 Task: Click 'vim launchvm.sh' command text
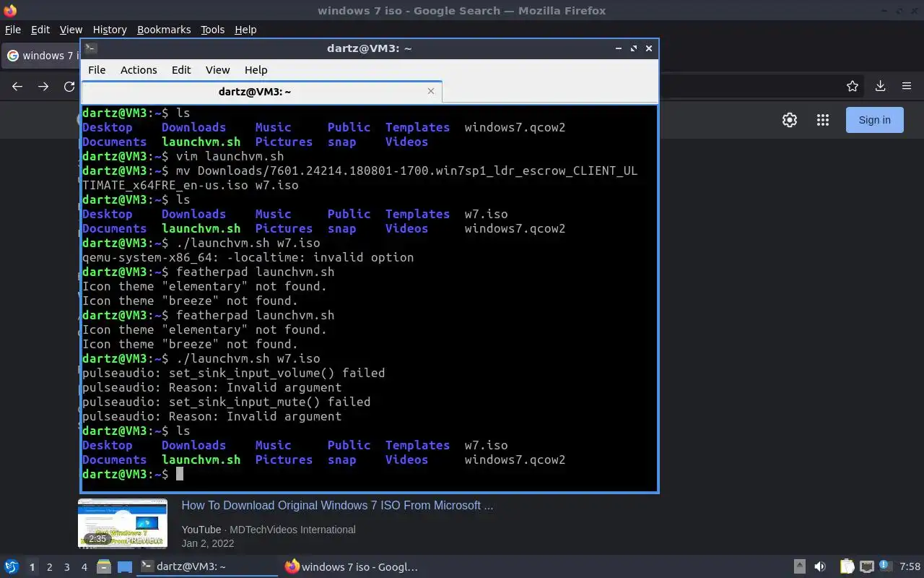[x=230, y=156]
